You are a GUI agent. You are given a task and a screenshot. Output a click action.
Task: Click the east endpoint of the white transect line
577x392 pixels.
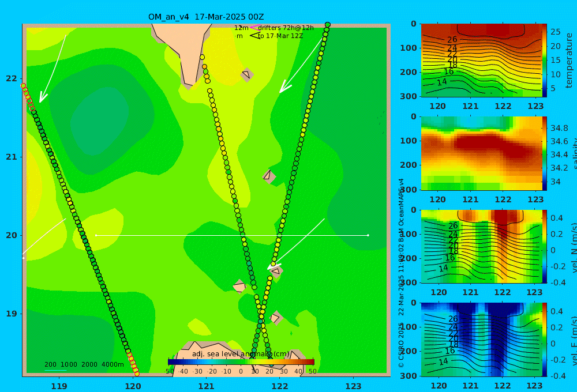[x=368, y=235]
